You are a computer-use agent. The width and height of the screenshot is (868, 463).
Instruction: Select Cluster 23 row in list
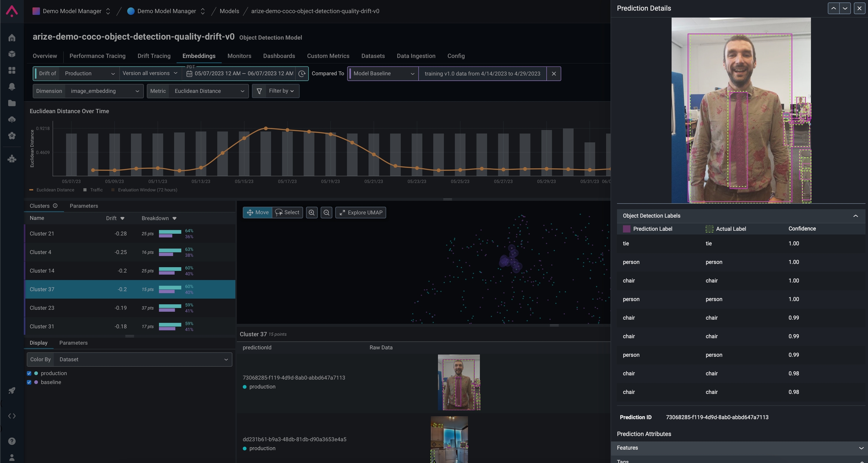click(130, 308)
